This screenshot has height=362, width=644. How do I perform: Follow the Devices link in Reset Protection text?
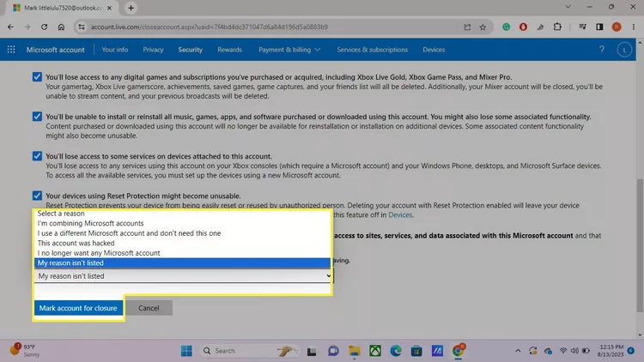[x=400, y=214]
